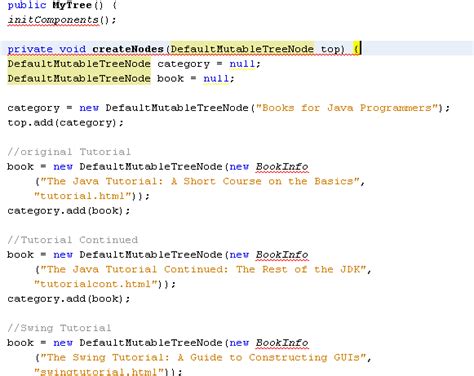Click the //original Tutorial comment
The image size is (474, 376).
pos(69,152)
